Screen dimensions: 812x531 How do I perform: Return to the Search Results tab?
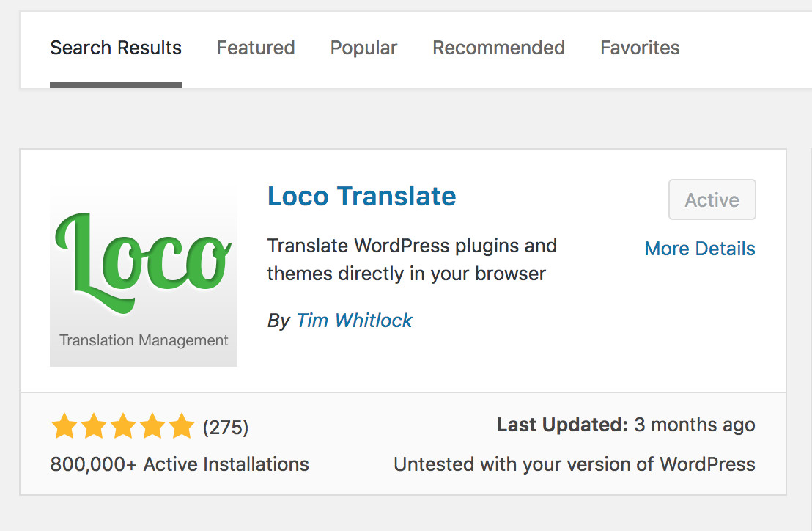click(x=115, y=47)
